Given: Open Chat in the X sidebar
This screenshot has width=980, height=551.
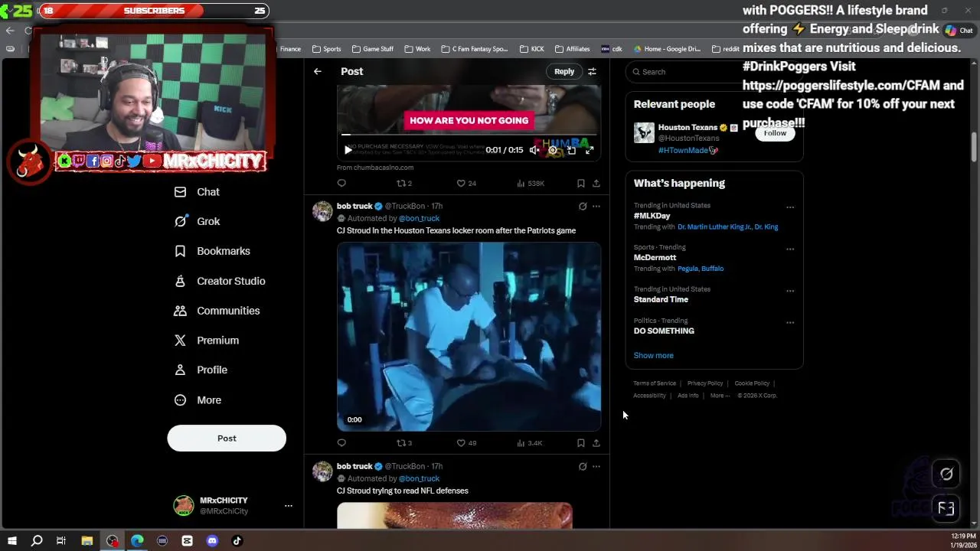Looking at the screenshot, I should point(197,192).
